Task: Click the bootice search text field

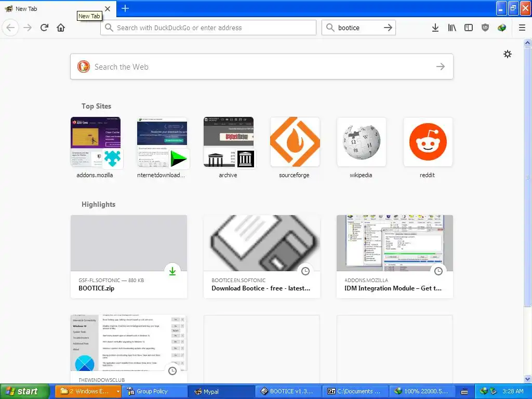Action: 358,28
